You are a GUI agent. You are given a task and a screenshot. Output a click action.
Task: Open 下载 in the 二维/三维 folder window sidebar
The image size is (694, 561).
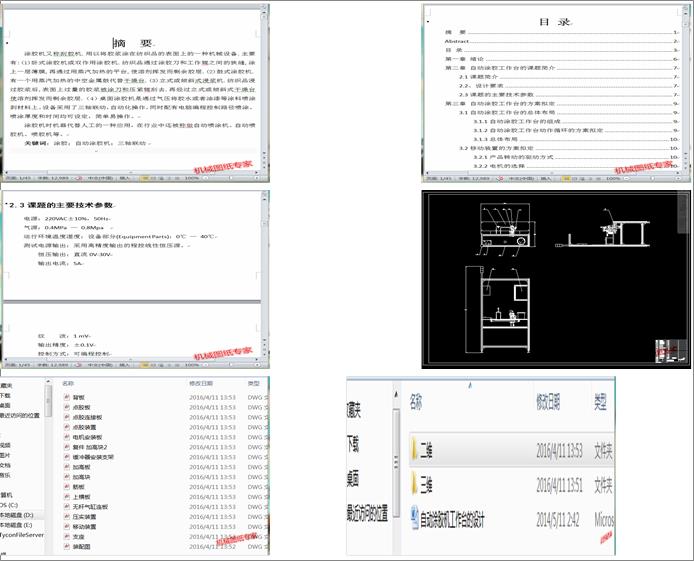(353, 443)
